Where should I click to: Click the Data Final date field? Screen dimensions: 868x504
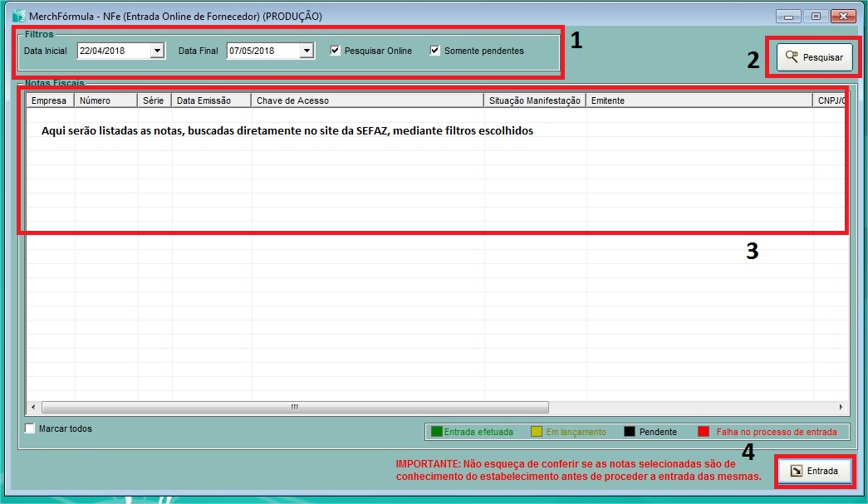tap(262, 51)
